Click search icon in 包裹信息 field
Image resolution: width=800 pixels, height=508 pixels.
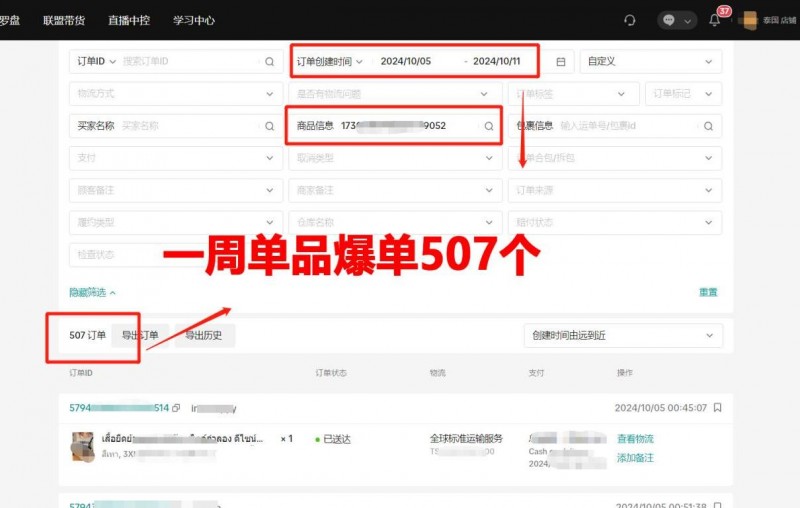(708, 126)
